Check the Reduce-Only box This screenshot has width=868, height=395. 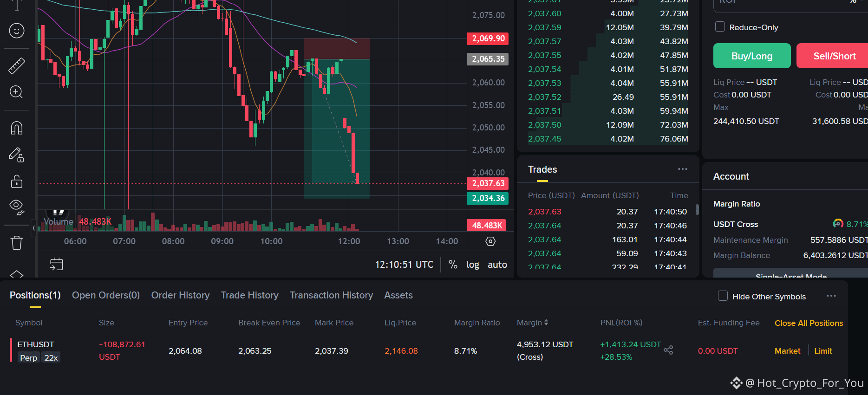[x=720, y=27]
